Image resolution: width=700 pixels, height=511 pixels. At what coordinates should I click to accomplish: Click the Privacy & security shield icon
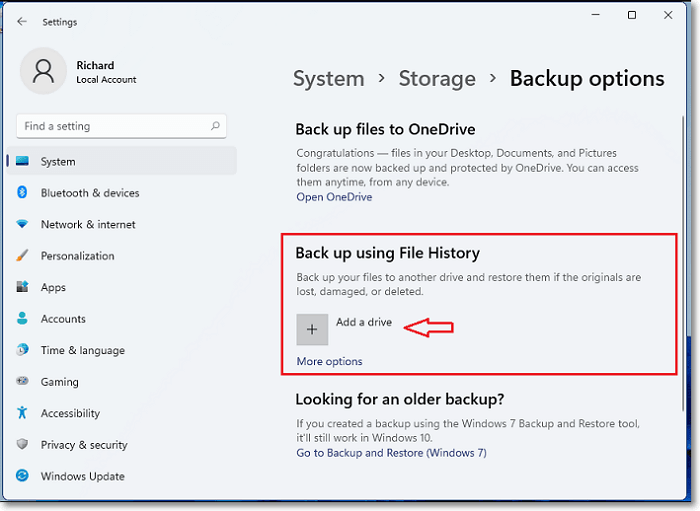pyautogui.click(x=22, y=445)
